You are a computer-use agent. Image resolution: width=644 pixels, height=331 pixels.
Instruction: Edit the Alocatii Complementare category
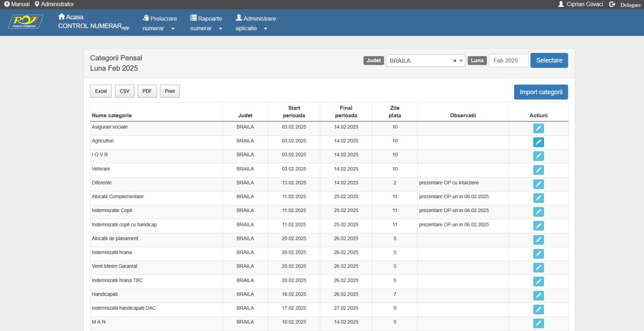[x=538, y=198]
